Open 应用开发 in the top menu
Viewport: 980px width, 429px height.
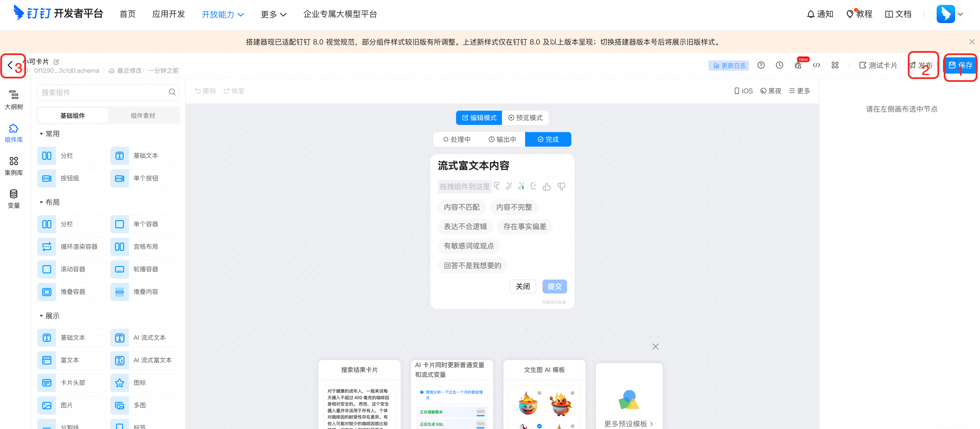coord(168,14)
